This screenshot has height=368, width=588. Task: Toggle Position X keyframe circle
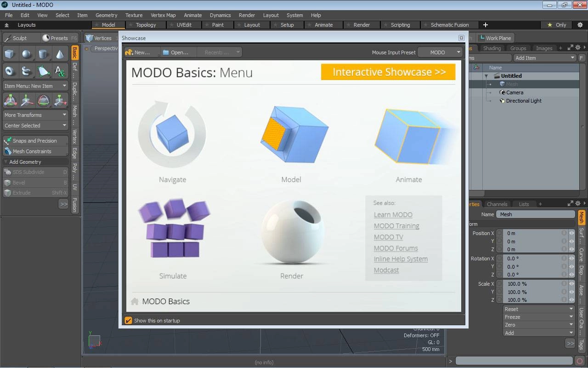(499, 233)
